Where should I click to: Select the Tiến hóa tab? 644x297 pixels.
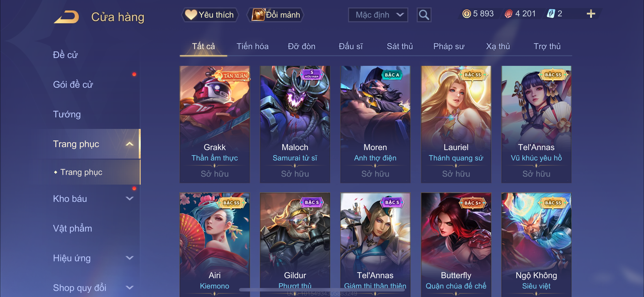pos(252,47)
